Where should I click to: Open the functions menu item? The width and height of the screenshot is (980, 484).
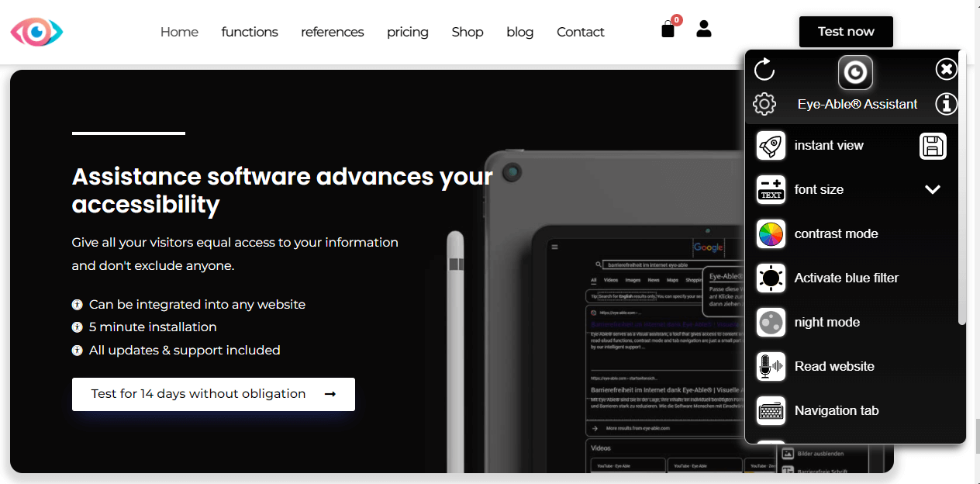[250, 32]
